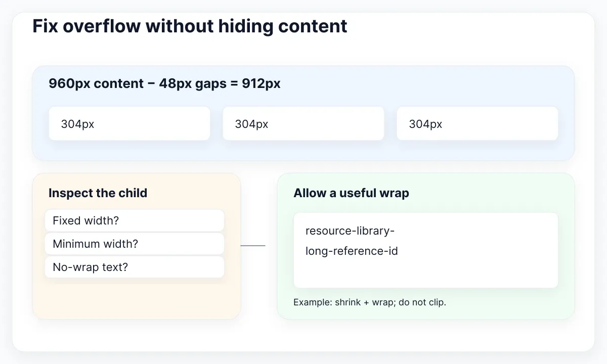Screen dimensions: 607x364
Task: Click the 'resource-library-' text line
Action: pyautogui.click(x=350, y=231)
